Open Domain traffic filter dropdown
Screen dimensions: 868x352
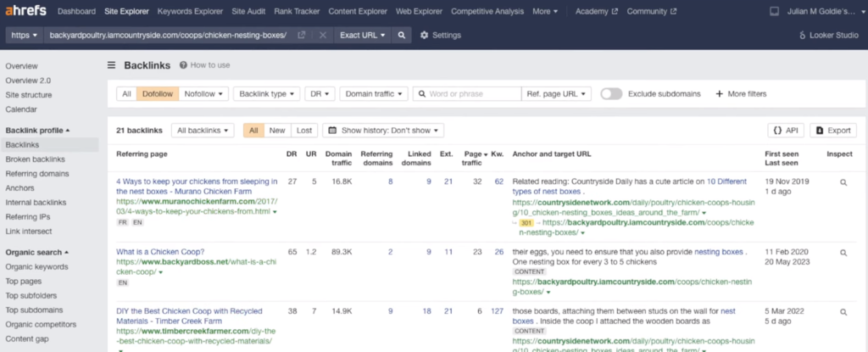pyautogui.click(x=374, y=93)
